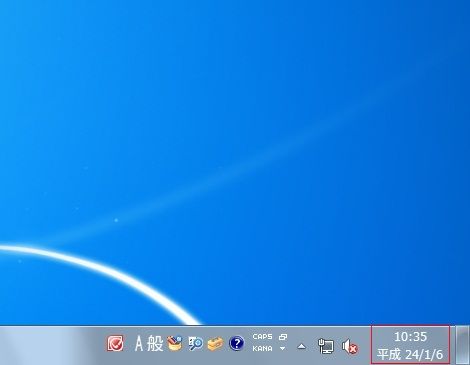Open muted volume speaker icon
The width and height of the screenshot is (470, 365).
[x=350, y=346]
